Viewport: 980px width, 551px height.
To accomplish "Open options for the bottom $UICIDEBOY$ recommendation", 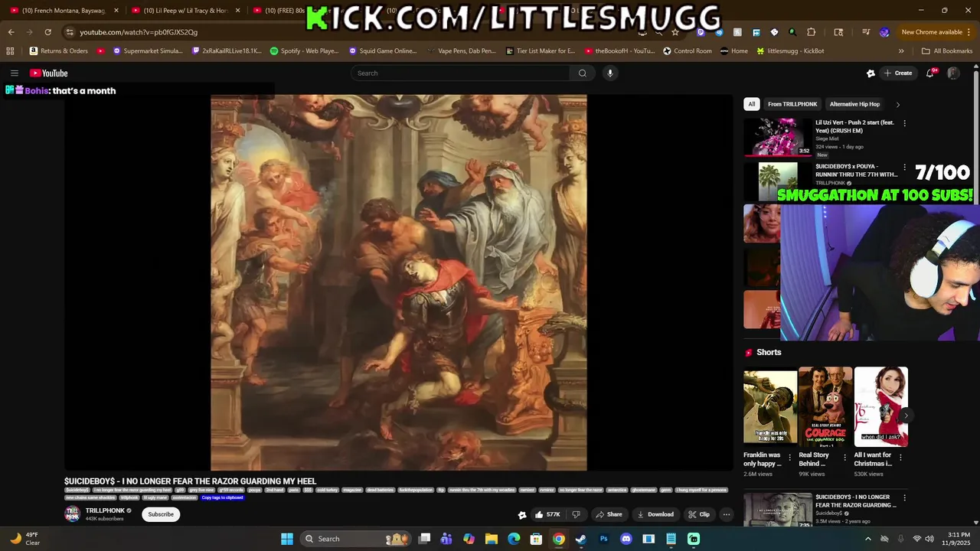I will [x=904, y=497].
